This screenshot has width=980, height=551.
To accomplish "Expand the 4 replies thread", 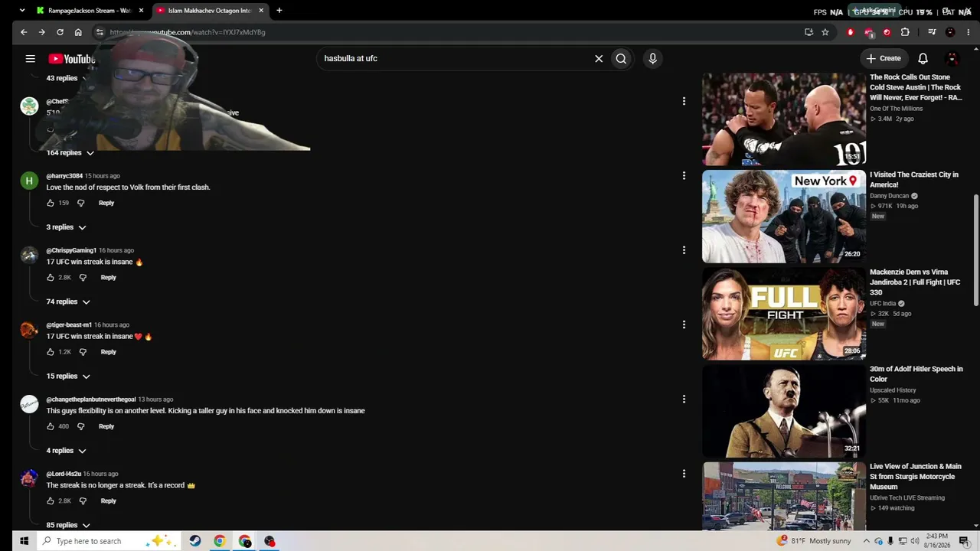I will 66,451.
